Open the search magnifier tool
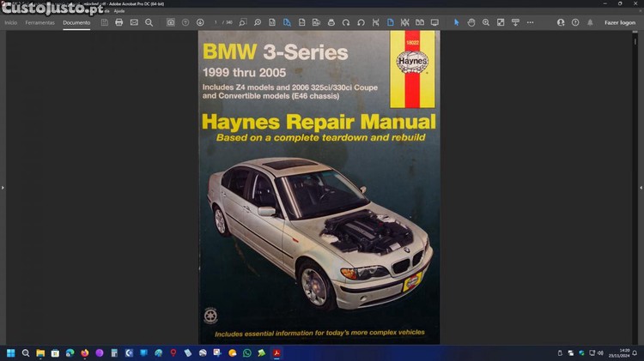This screenshot has width=644, height=361. click(149, 22)
